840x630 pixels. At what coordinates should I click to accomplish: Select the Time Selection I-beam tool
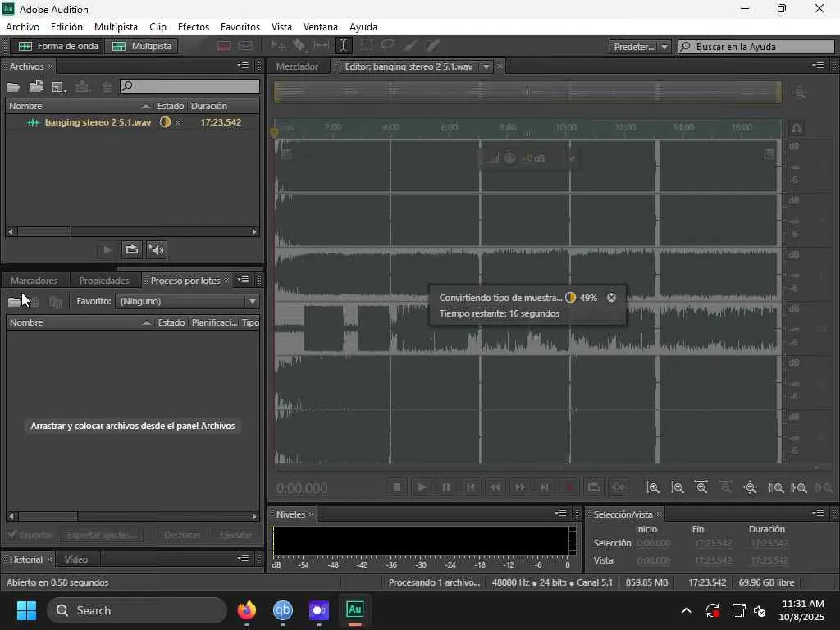coord(344,46)
